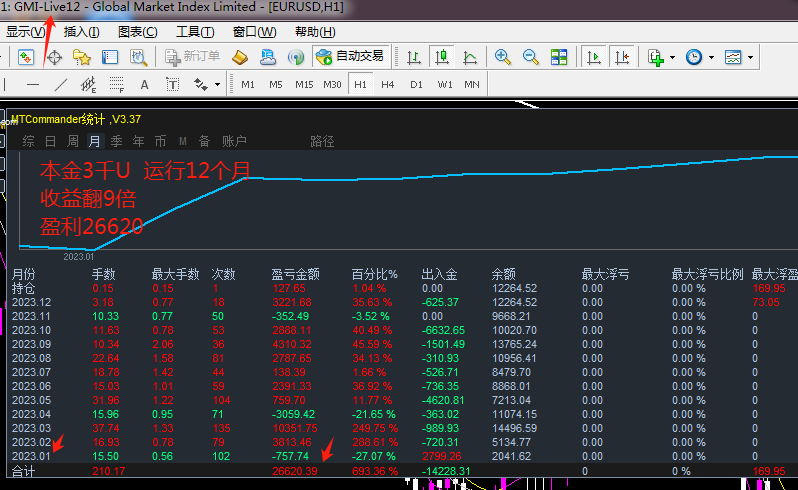The width and height of the screenshot is (798, 490).
Task: Select the 币 currency statistics tab
Action: pos(160,141)
